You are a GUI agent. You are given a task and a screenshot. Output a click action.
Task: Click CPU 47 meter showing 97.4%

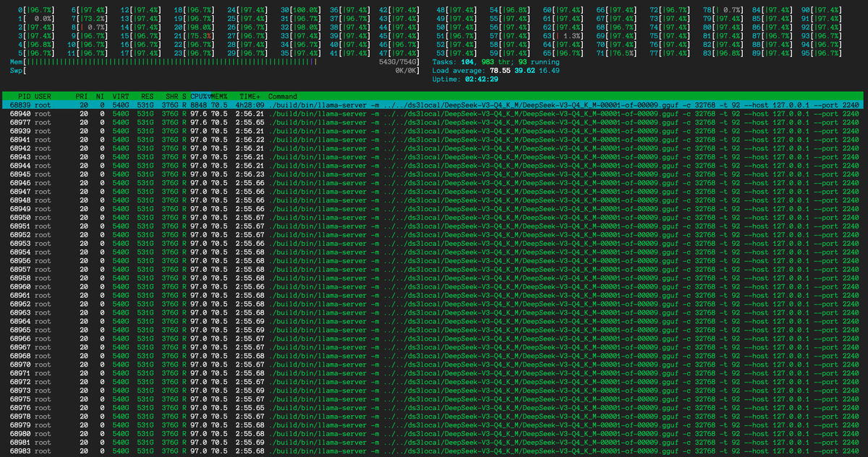[399, 54]
